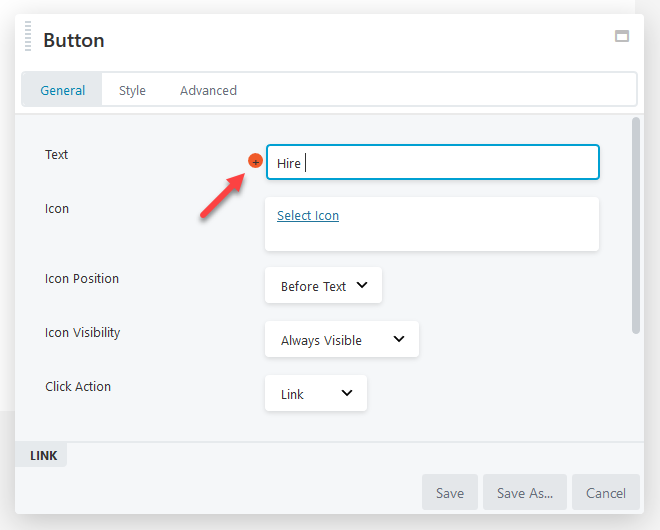Screen dimensions: 660x530
Task: Click the Select Icon link
Action: coord(308,216)
